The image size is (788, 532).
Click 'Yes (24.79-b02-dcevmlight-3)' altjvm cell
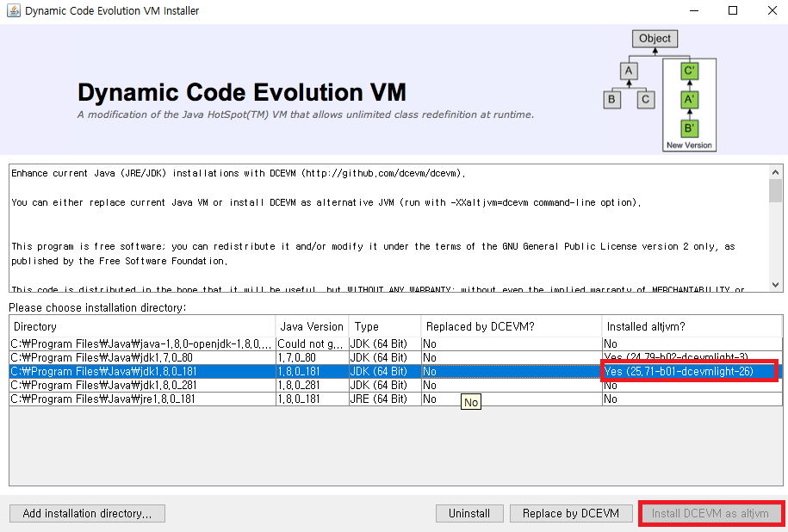[692, 356]
